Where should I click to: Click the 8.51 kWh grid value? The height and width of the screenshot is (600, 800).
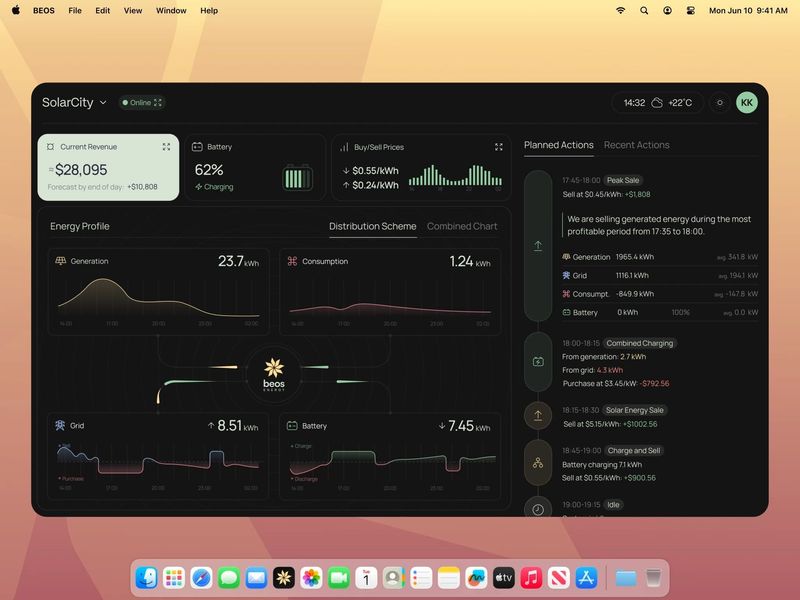[x=238, y=426]
